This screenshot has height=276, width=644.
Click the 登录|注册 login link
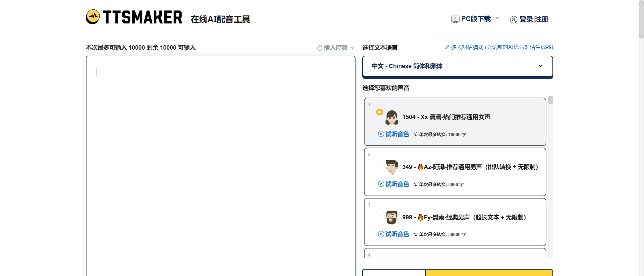(x=533, y=19)
